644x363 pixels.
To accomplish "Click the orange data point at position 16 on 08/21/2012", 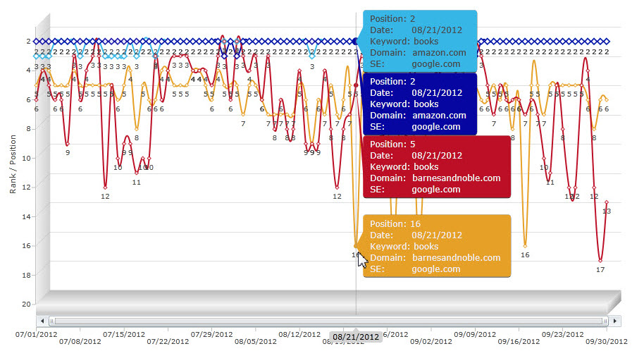I will 356,246.
